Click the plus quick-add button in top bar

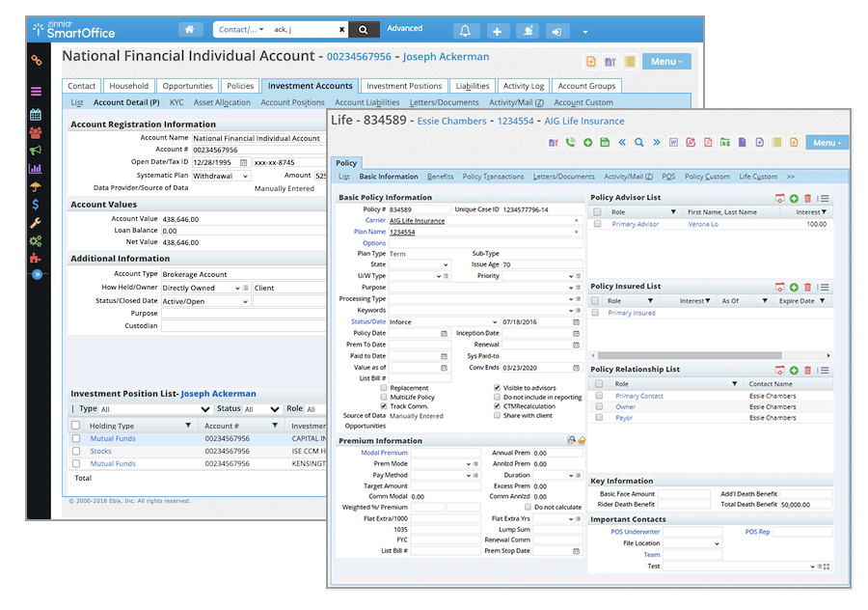click(x=497, y=31)
